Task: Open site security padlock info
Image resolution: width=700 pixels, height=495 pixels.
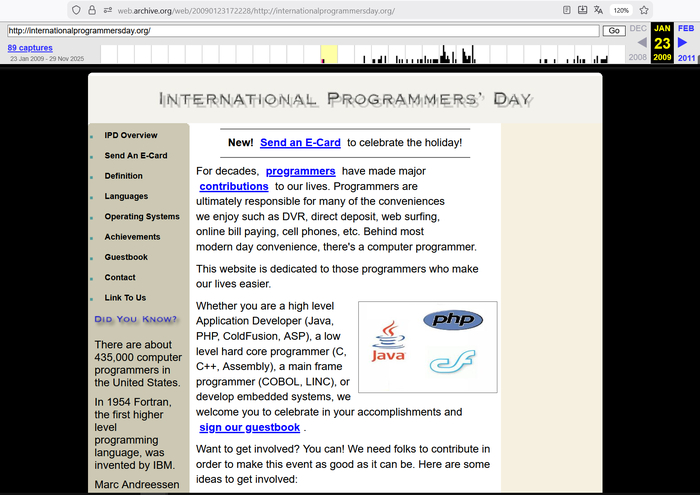Action: pyautogui.click(x=92, y=10)
